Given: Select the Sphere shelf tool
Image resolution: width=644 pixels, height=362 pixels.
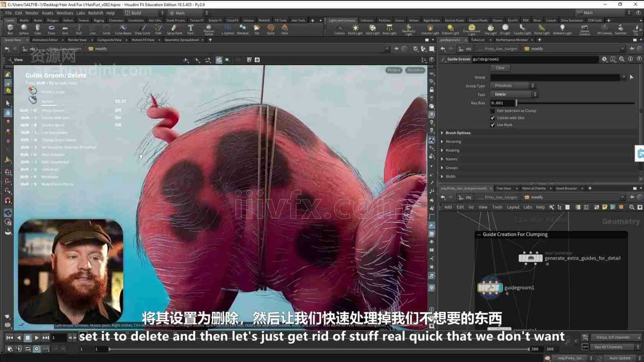Looking at the screenshot, I should click(24, 29).
